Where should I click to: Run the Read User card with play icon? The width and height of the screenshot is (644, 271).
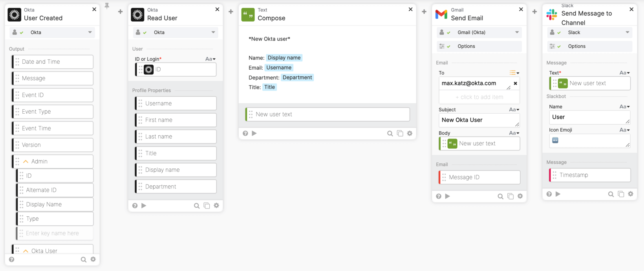[x=144, y=206]
